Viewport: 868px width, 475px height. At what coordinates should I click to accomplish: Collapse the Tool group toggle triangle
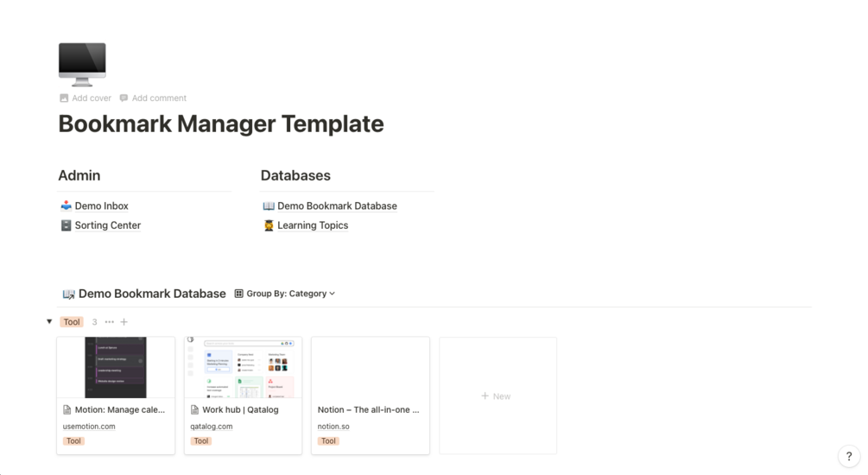(49, 322)
